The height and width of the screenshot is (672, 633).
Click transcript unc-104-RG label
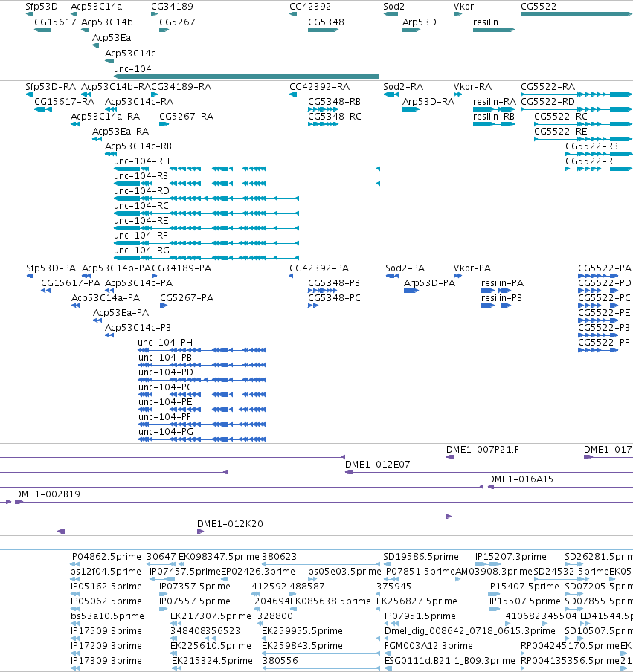tap(141, 251)
